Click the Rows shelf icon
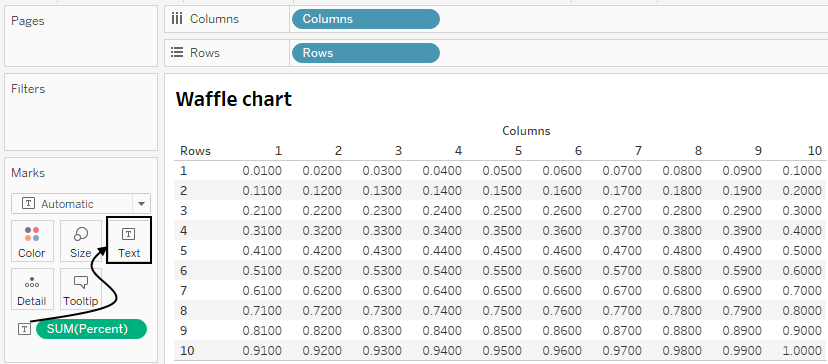 [x=177, y=53]
